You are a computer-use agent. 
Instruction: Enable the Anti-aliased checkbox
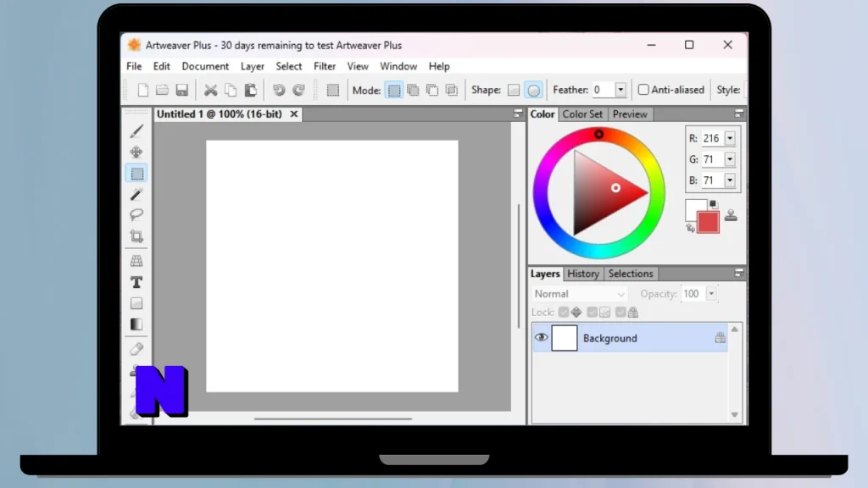(x=643, y=90)
